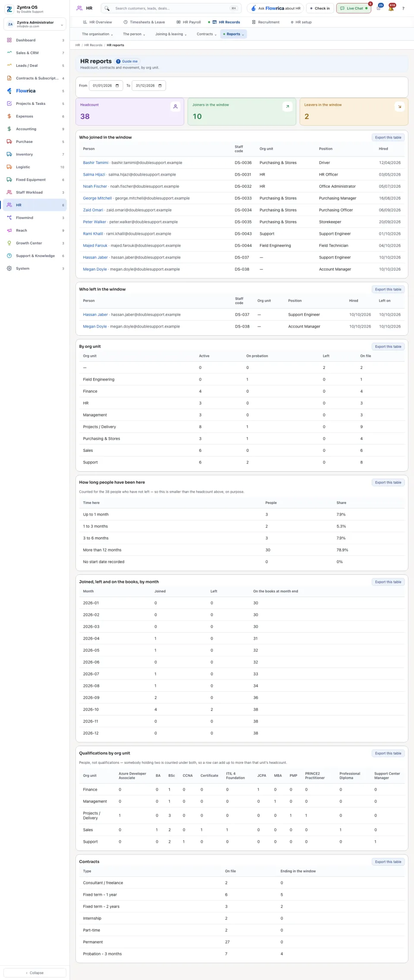414x980 pixels.
Task: Export the Who joined table
Action: point(388,137)
